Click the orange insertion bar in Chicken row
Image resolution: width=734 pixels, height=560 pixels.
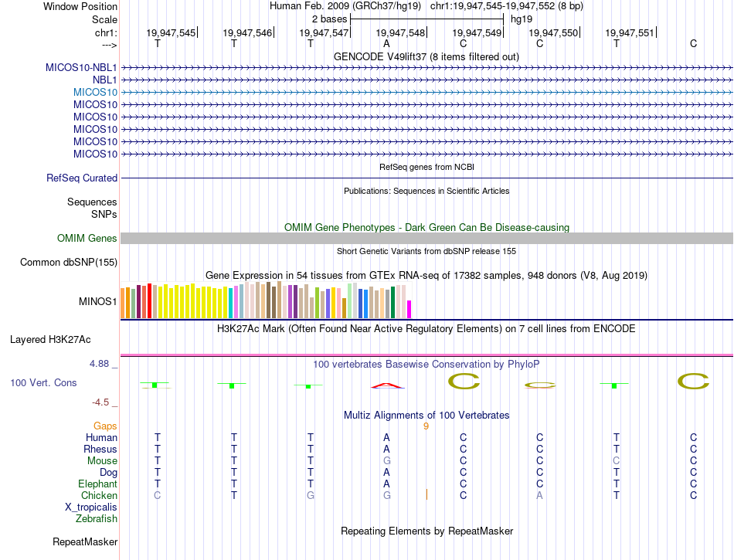pyautogui.click(x=426, y=494)
